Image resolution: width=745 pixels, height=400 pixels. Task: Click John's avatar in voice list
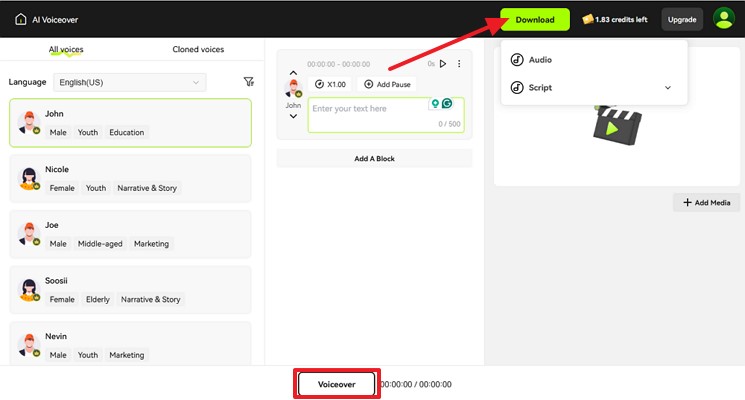point(29,123)
